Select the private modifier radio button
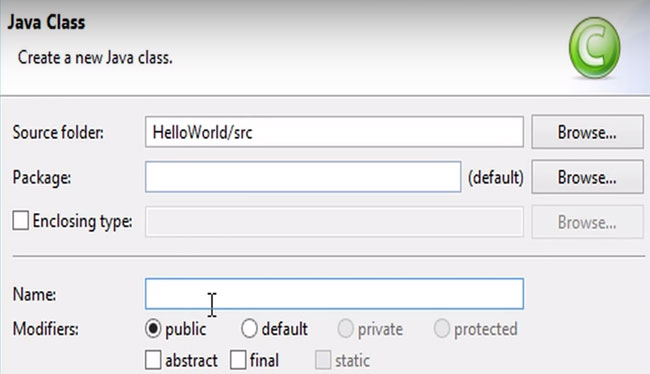This screenshot has height=374, width=650. point(345,329)
